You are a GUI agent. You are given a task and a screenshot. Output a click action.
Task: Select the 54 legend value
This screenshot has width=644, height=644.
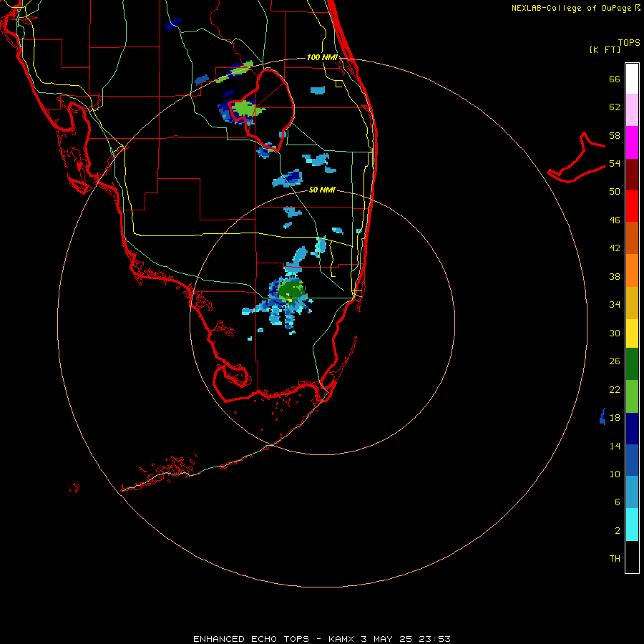[x=615, y=163]
